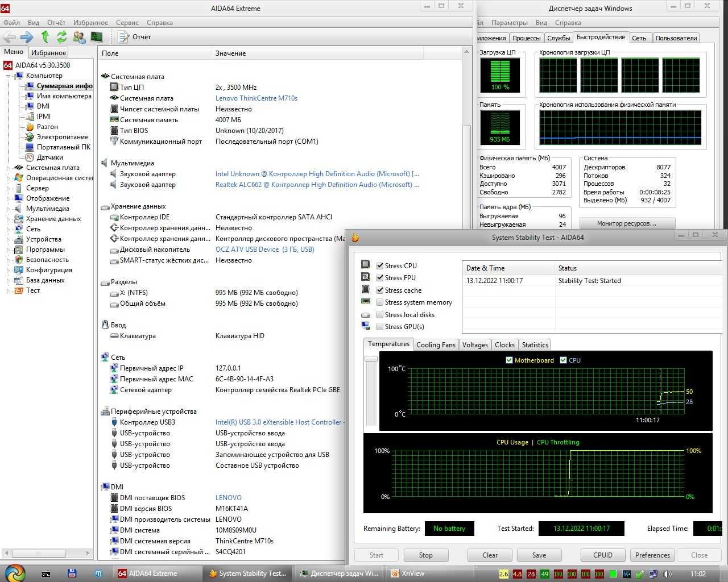The width and height of the screenshot is (728, 582).
Task: Switch to Statistics tab
Action: pyautogui.click(x=535, y=345)
